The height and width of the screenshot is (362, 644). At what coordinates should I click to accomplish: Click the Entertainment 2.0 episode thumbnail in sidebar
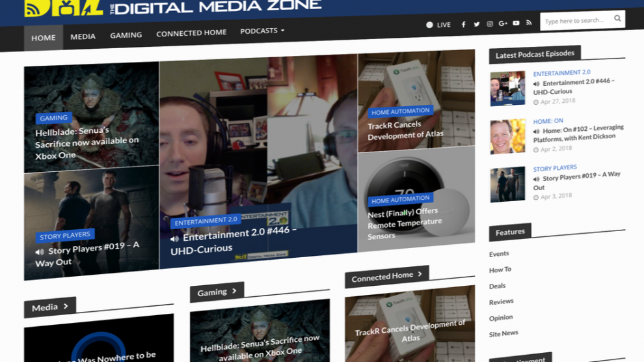click(x=507, y=89)
